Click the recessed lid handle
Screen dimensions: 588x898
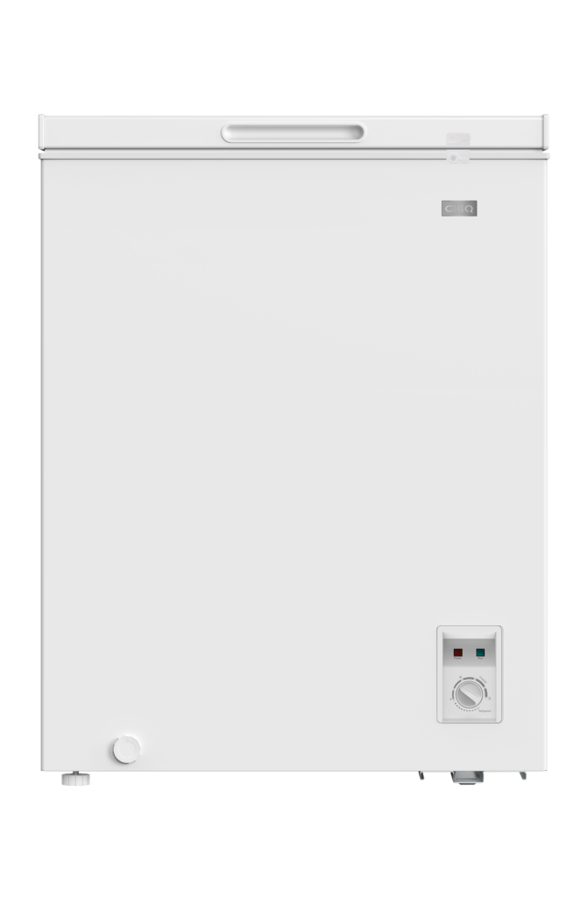[x=293, y=132]
